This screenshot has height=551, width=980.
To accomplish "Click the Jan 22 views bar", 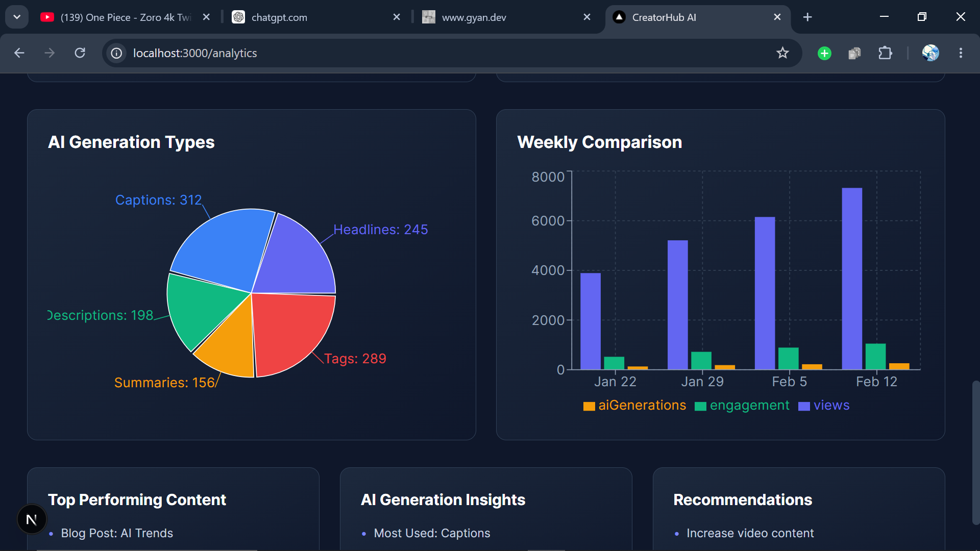I will (x=591, y=321).
